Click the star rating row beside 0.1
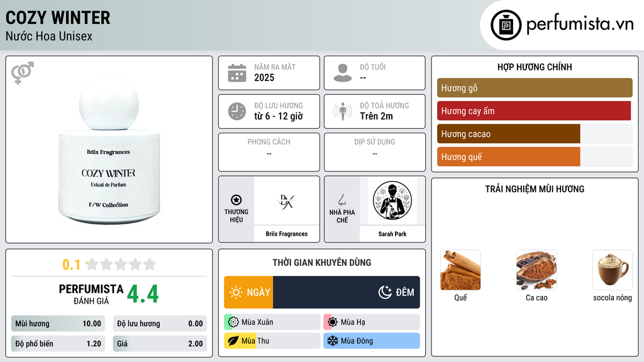 click(x=121, y=265)
